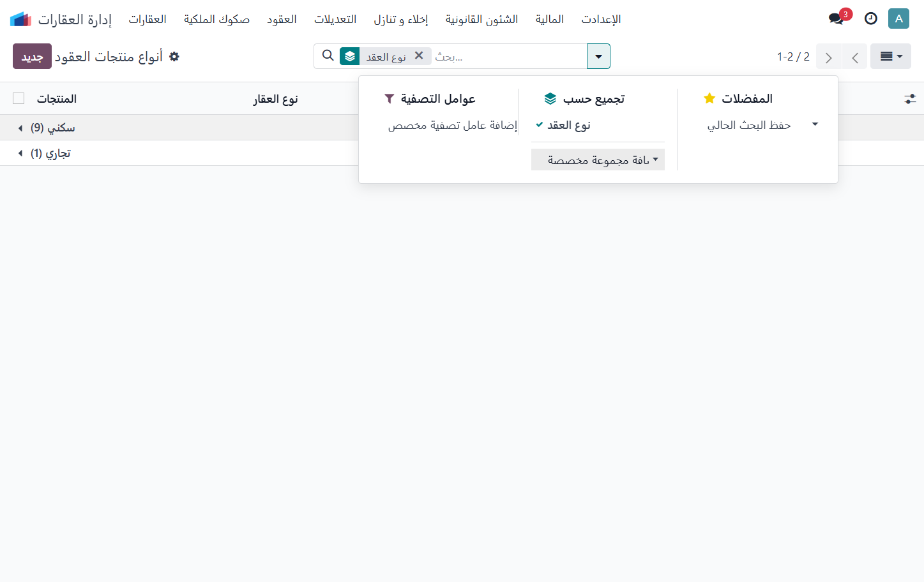Open the صكوك الملكية menu
The image size is (924, 582).
pyautogui.click(x=216, y=19)
